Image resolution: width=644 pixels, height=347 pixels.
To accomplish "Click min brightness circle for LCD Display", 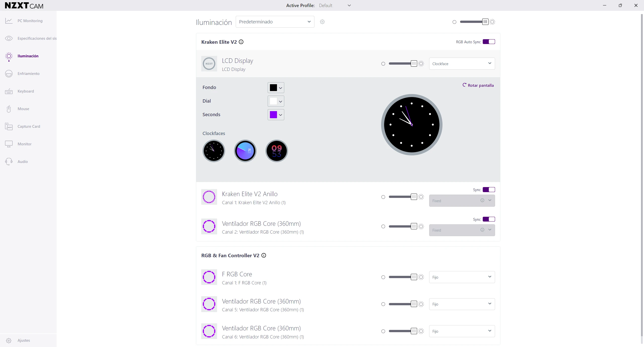I will tap(383, 64).
